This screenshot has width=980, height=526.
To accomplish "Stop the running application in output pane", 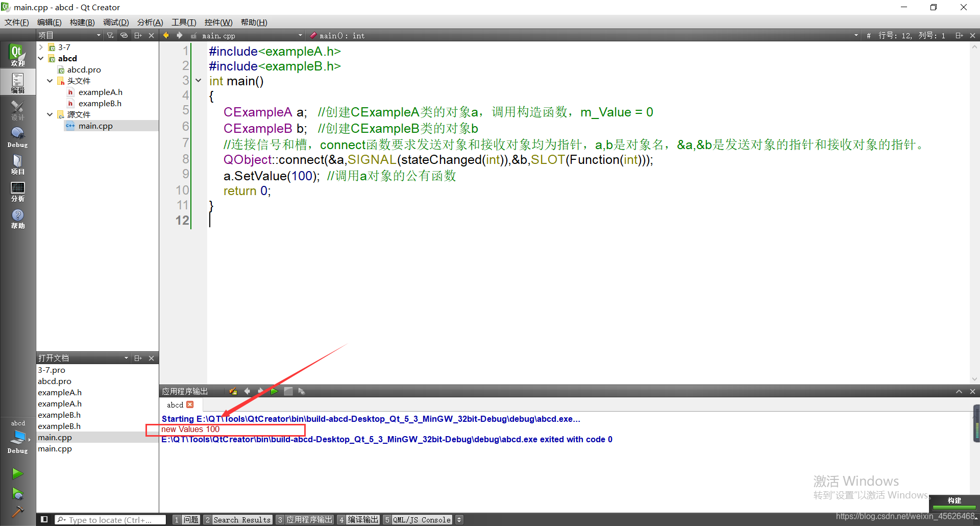I will coord(288,391).
